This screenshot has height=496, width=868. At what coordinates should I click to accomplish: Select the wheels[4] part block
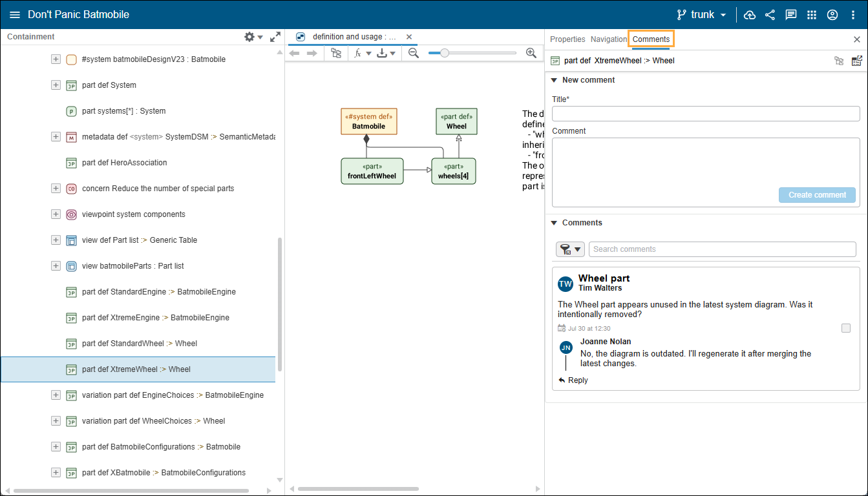point(453,171)
